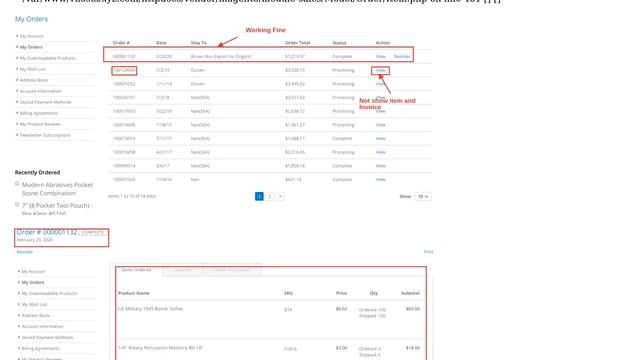Open My Wish List in the order detail sidebar

click(34, 304)
